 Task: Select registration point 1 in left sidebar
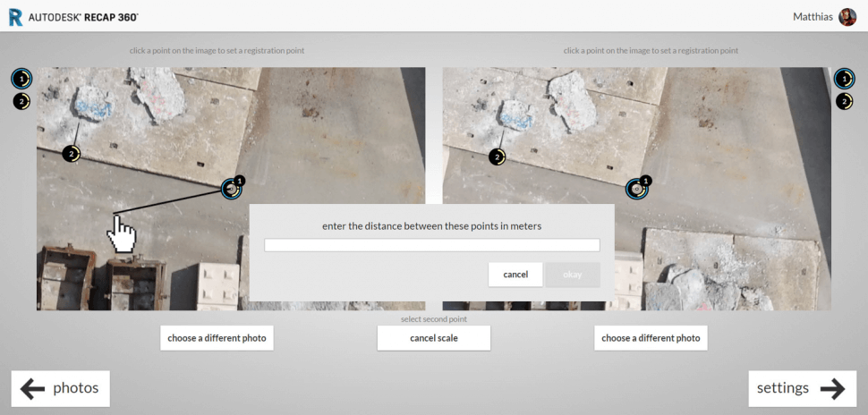(21, 79)
